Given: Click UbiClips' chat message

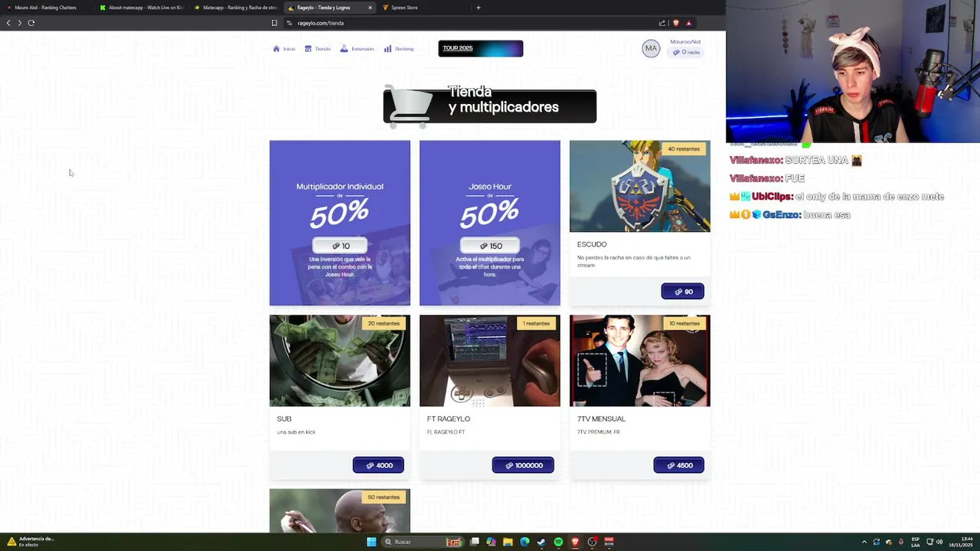Looking at the screenshot, I should 836,197.
